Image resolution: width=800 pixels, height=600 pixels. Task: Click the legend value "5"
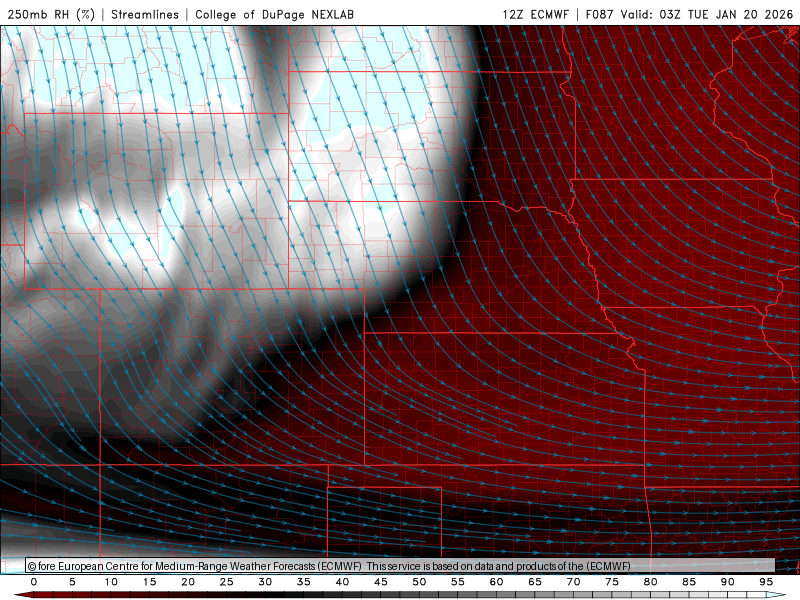click(72, 582)
